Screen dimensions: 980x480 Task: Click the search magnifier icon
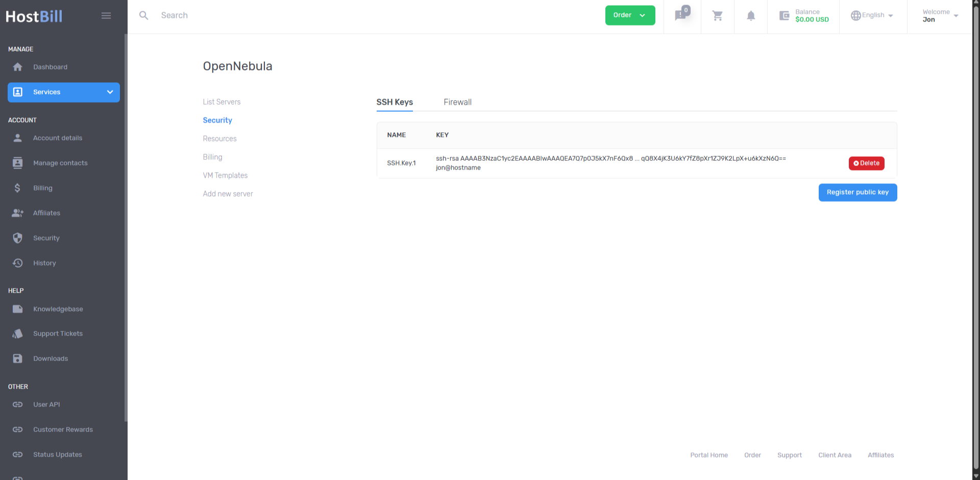pyautogui.click(x=144, y=15)
